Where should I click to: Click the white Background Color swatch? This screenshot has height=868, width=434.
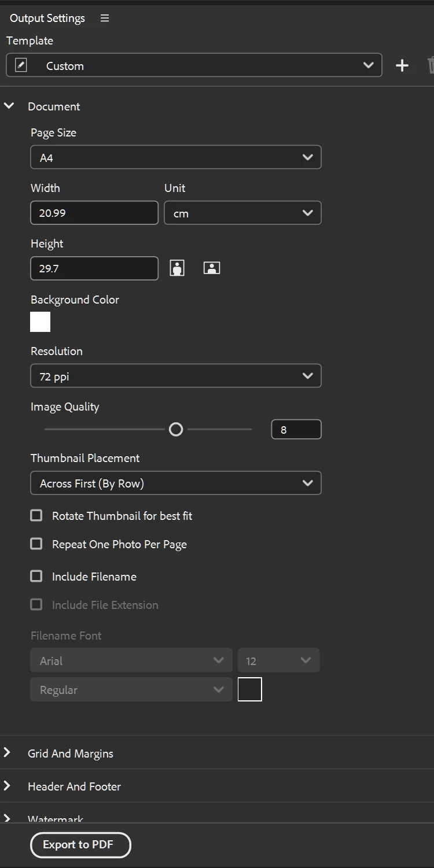coord(41,322)
